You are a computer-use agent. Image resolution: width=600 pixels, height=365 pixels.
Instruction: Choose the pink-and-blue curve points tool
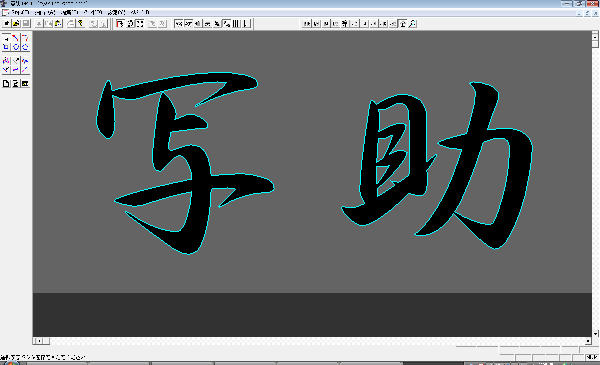pos(6,61)
